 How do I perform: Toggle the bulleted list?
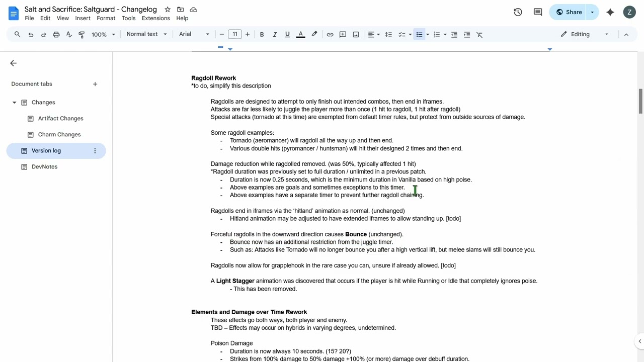point(419,34)
